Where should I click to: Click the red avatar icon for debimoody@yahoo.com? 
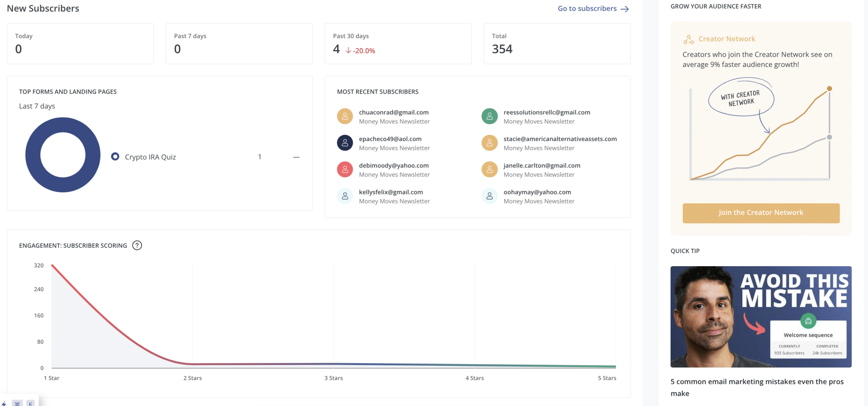tap(345, 170)
